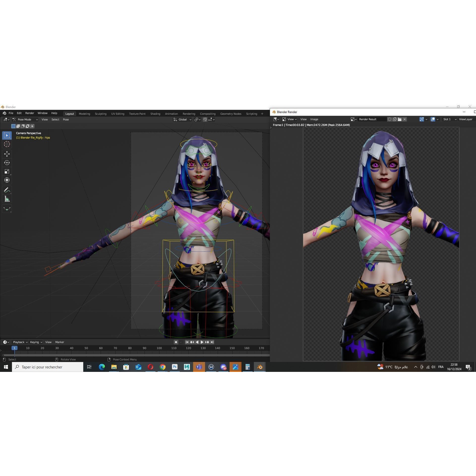Screen dimensions: 476x476
Task: Click the Blender logo menu icon
Action: (x=4, y=113)
